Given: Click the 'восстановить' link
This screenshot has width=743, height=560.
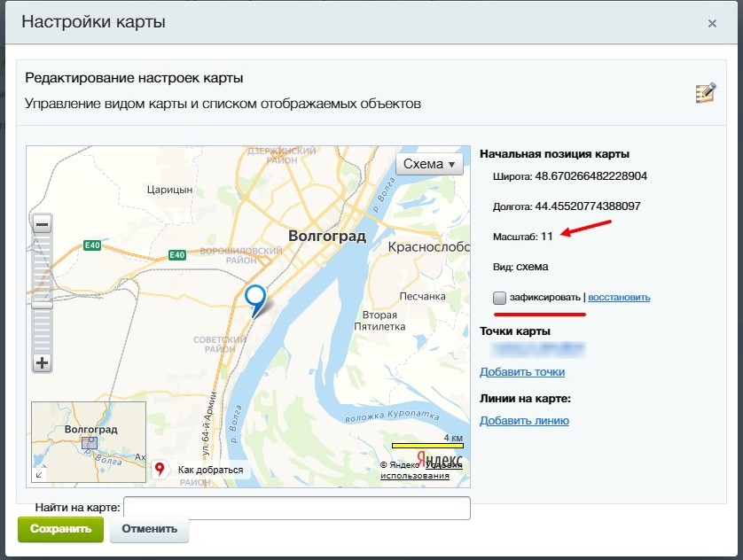Looking at the screenshot, I should click(619, 297).
